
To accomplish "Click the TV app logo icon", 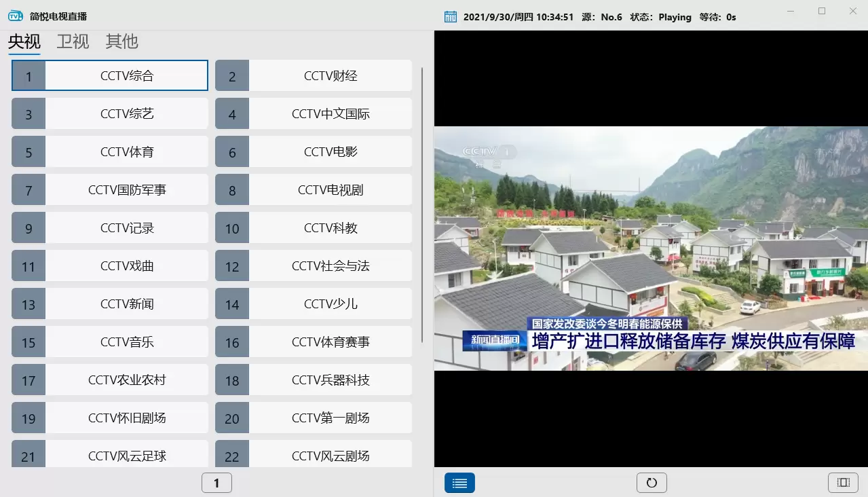I will pyautogui.click(x=15, y=16).
